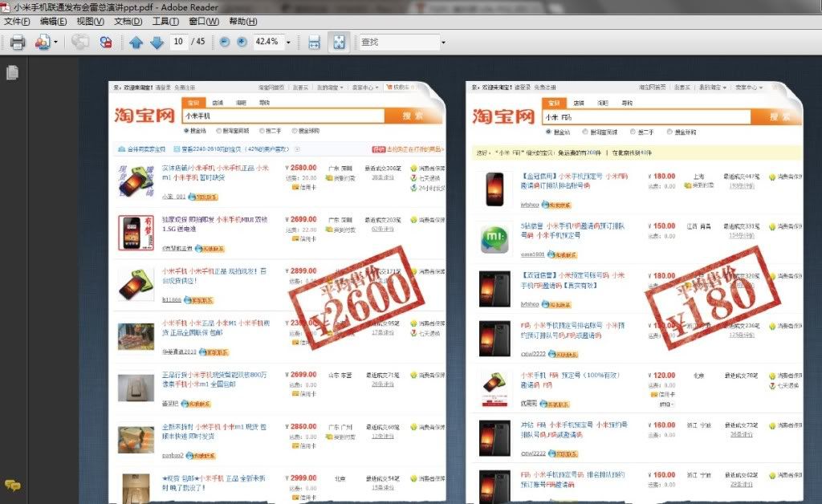The height and width of the screenshot is (504, 822).
Task: Zoom in with the plus icon
Action: (x=242, y=42)
